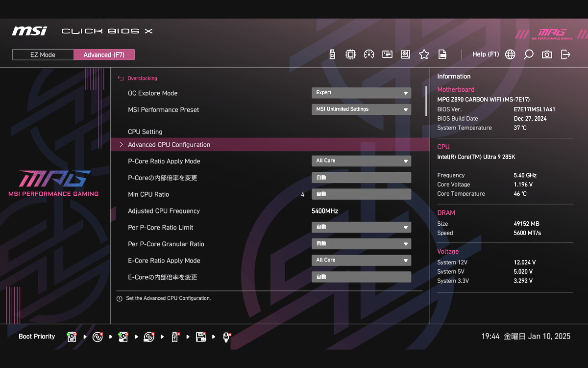Click the 37 °C system temperature value
588x368 pixels.
pyautogui.click(x=520, y=128)
